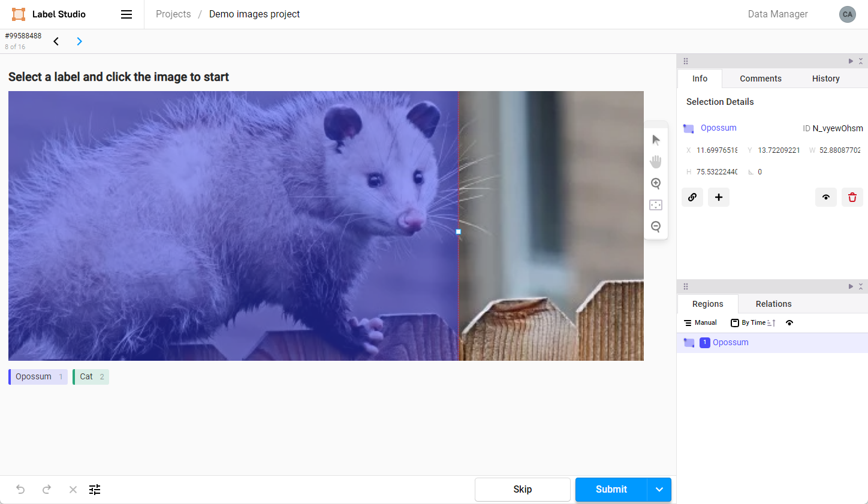Toggle visibility of all regions
The height and width of the screenshot is (504, 868).
[789, 323]
